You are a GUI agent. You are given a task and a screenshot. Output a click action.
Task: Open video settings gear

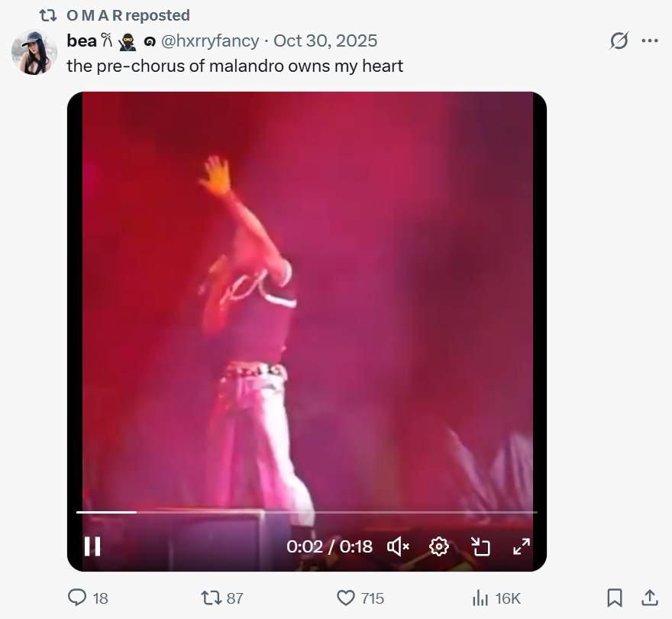tap(438, 546)
